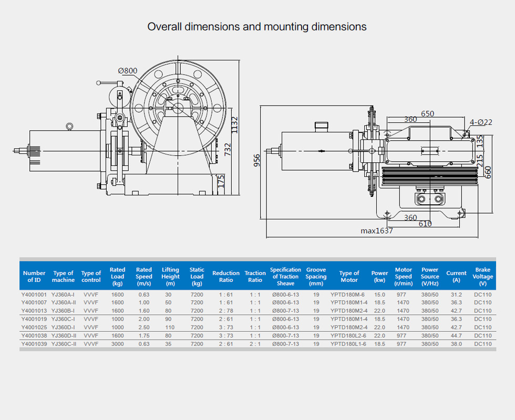Select the 956 dimension on top view
This screenshot has height=420, width=515.
(x=257, y=161)
